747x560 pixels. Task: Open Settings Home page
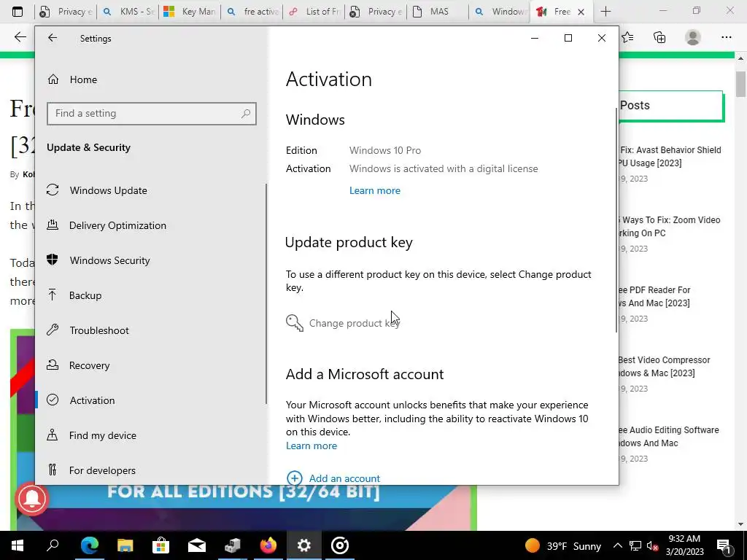tap(72, 79)
